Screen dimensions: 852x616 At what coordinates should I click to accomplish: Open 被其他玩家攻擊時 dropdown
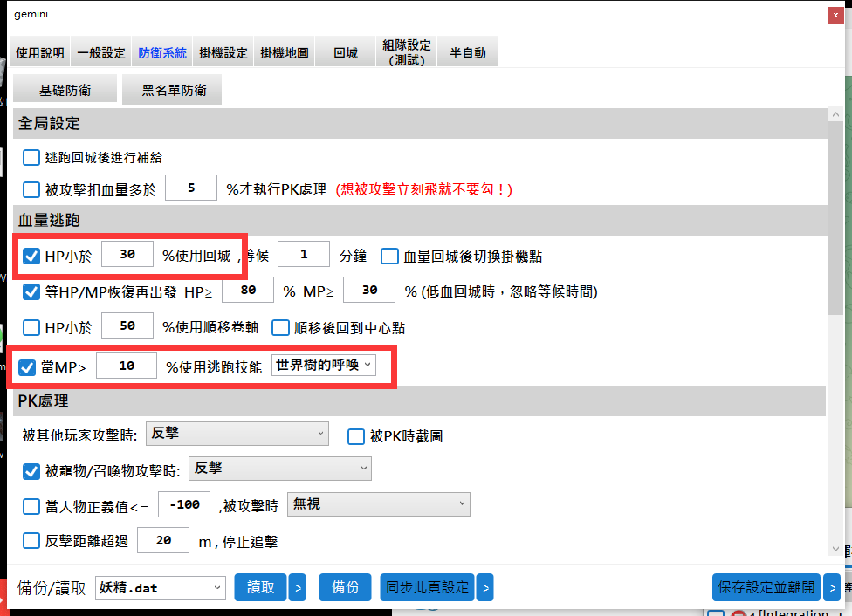point(237,434)
